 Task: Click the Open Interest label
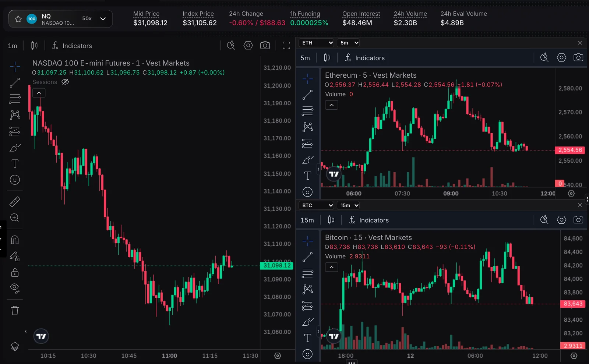(361, 14)
